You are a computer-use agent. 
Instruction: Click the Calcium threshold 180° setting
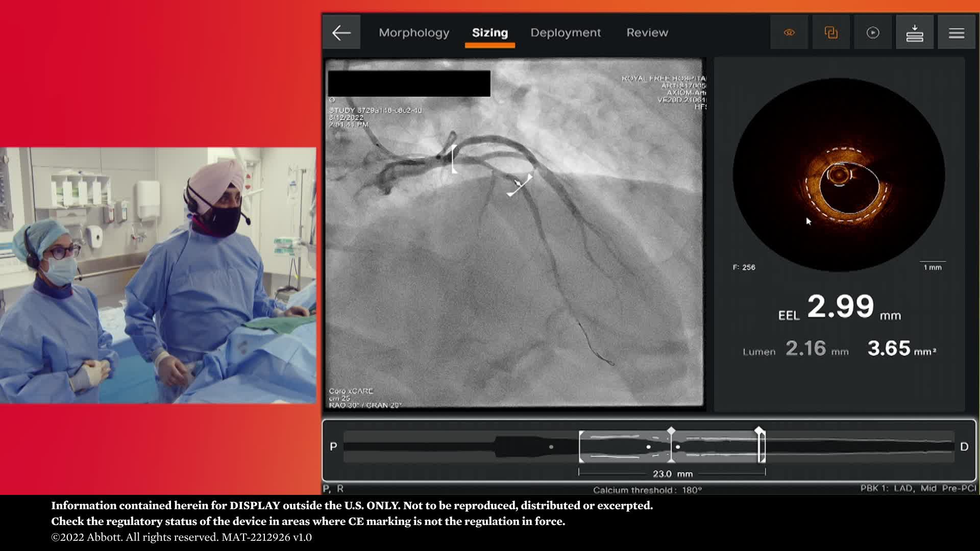coord(647,490)
